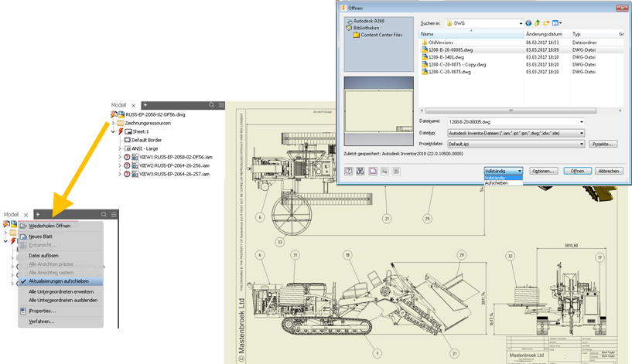
Task: Open the Projektdatei dropdown
Action: tap(581, 144)
